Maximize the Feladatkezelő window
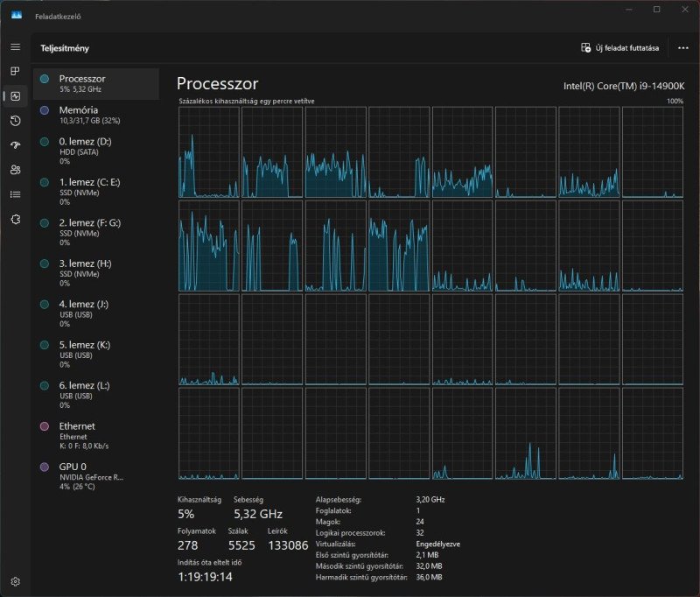The image size is (700, 597). 657,10
